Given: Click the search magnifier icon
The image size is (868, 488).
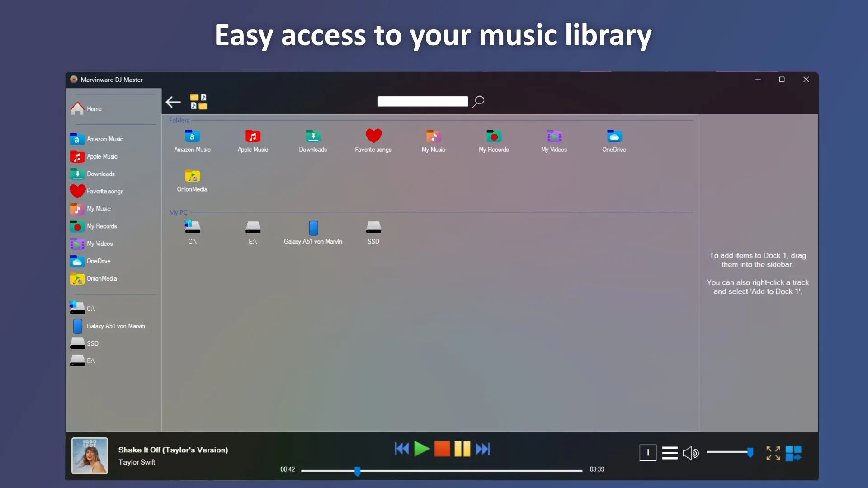Looking at the screenshot, I should (478, 102).
